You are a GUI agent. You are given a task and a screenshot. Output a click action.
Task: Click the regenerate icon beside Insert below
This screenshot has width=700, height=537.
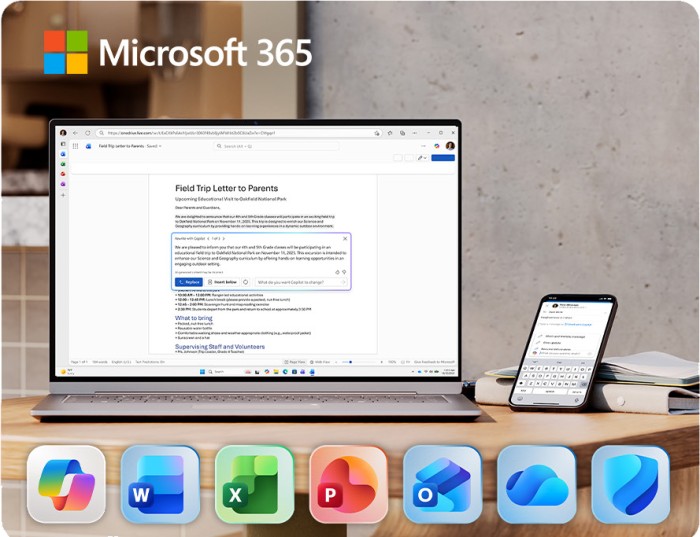(x=245, y=282)
